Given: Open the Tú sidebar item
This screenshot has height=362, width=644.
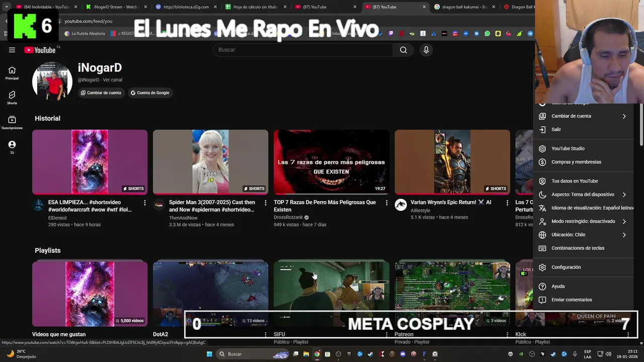Looking at the screenshot, I should coord(12,147).
